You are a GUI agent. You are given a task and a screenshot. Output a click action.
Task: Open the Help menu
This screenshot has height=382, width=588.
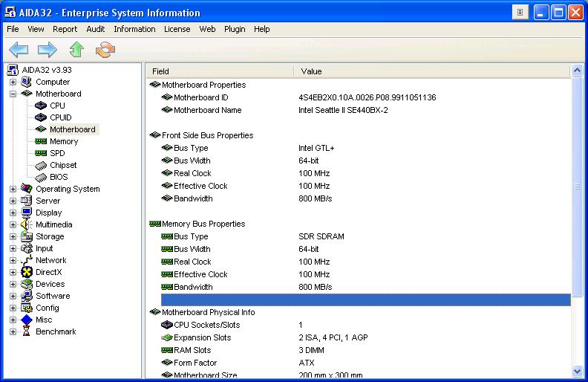coord(261,29)
